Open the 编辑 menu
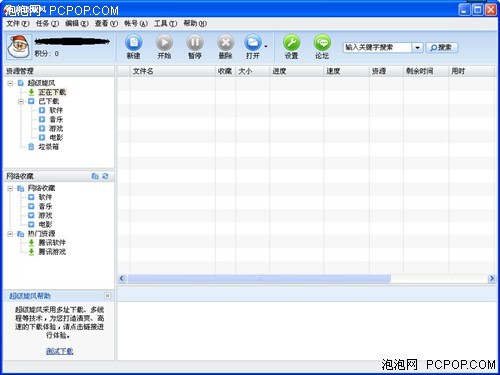The width and height of the screenshot is (500, 375). click(x=77, y=23)
